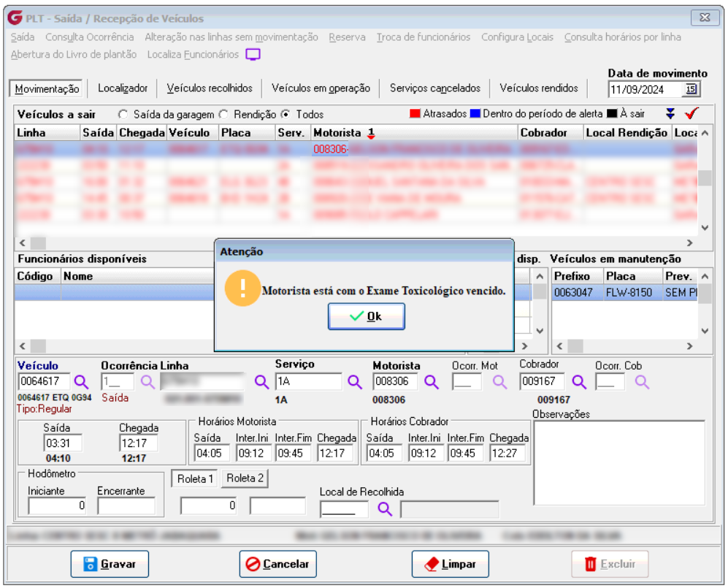728x588 pixels.
Task: Switch to Localizador tab
Action: point(123,88)
